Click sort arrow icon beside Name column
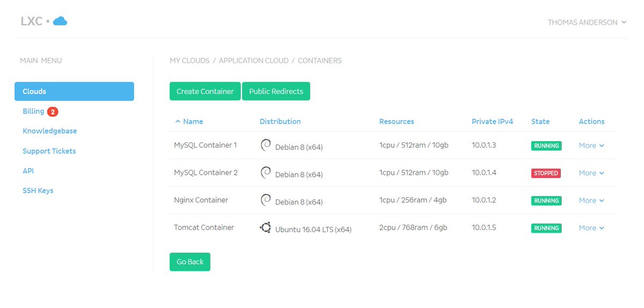 [x=178, y=121]
